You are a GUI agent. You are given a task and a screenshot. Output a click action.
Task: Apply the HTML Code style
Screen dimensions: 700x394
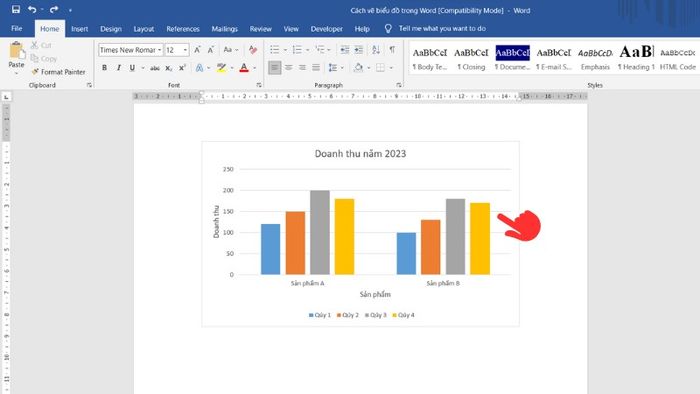(x=678, y=59)
